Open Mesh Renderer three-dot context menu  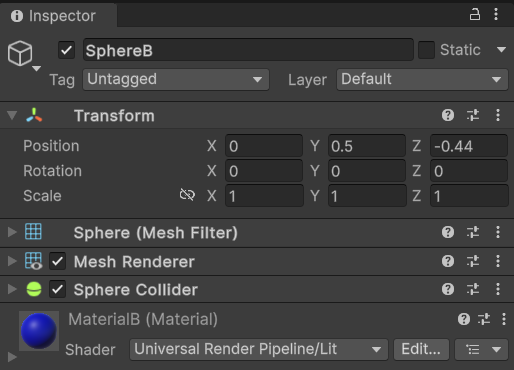point(498,261)
